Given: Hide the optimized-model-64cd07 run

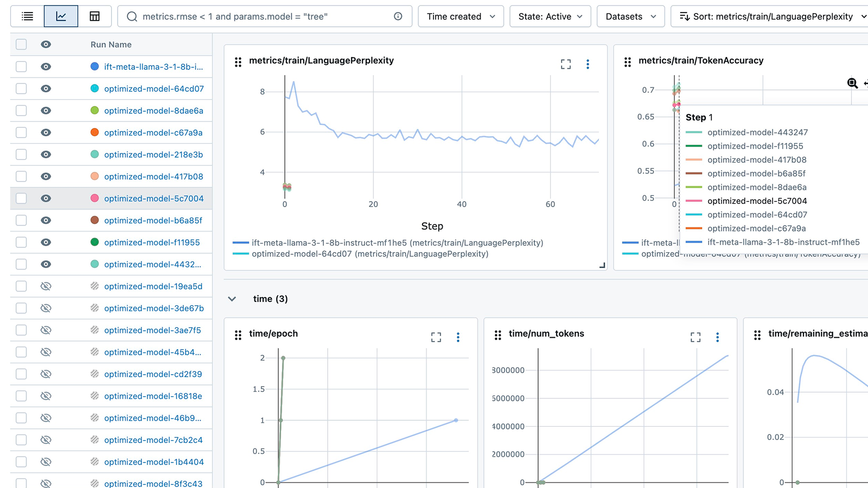Looking at the screenshot, I should [46, 88].
